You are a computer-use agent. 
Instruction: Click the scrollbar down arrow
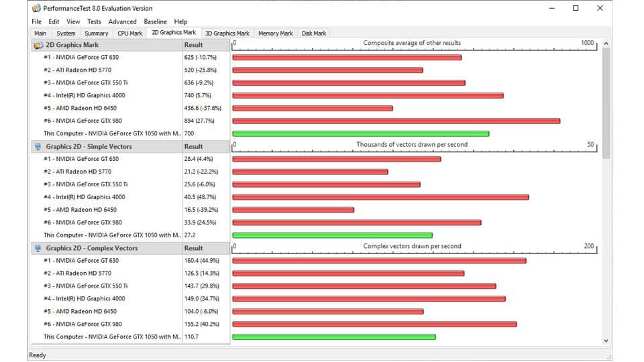click(x=606, y=341)
